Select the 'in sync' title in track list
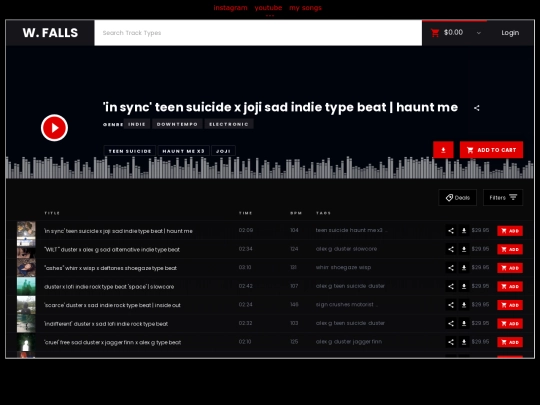 pyautogui.click(x=118, y=231)
